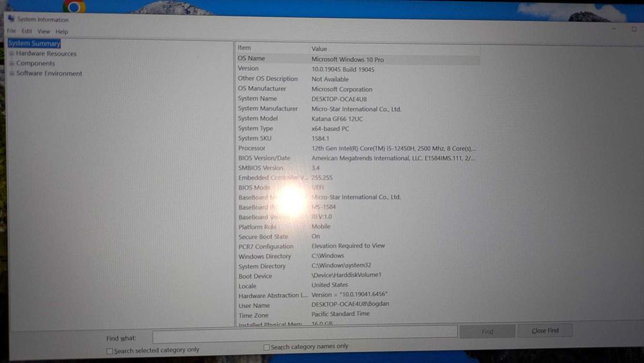Click the value Elevation Required to View

click(x=348, y=246)
